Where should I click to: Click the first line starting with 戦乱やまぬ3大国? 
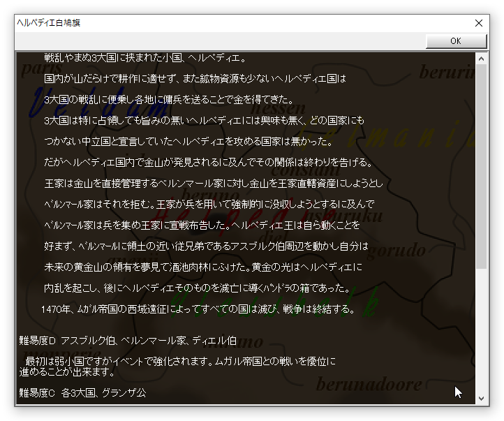pos(145,57)
